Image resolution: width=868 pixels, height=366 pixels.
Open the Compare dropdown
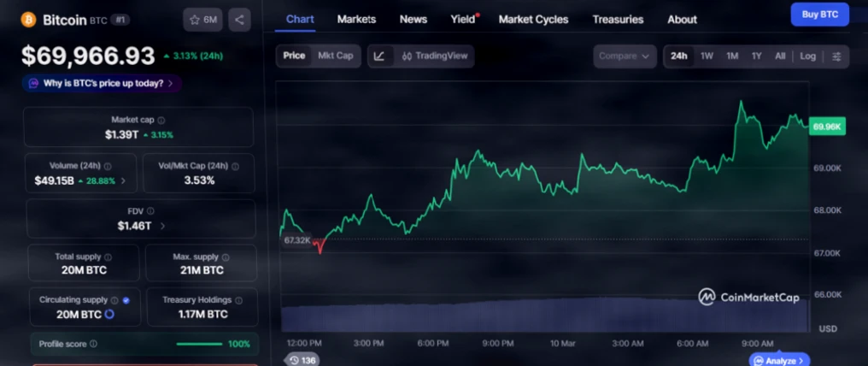pyautogui.click(x=625, y=56)
